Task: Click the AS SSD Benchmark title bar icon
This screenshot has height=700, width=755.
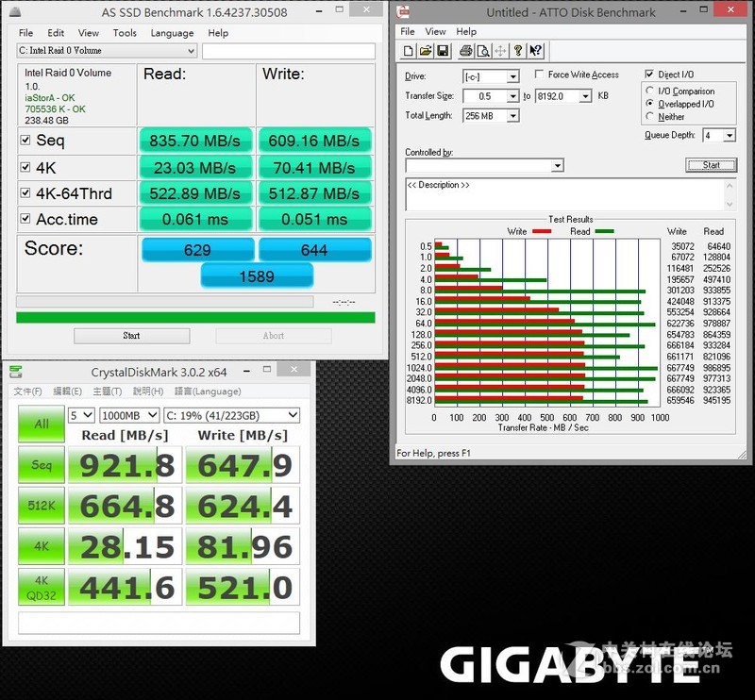Action: coord(15,11)
